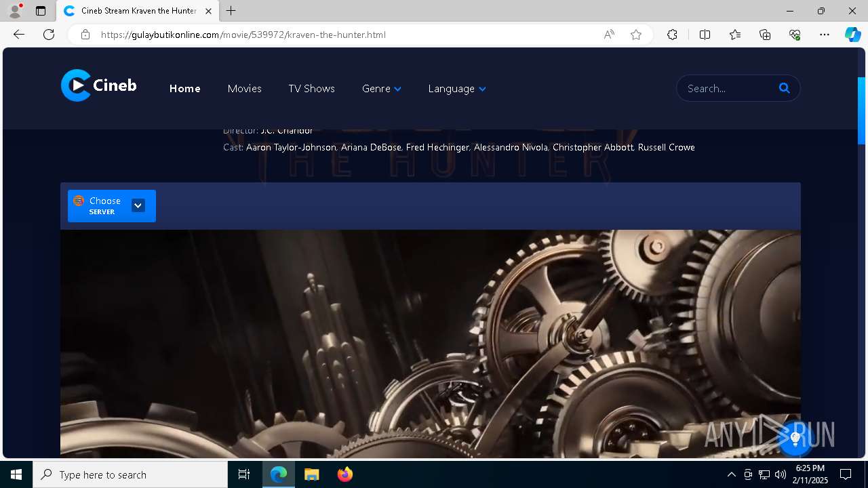868x488 pixels.
Task: Open cast link Ariana DeBose
Action: 371,147
